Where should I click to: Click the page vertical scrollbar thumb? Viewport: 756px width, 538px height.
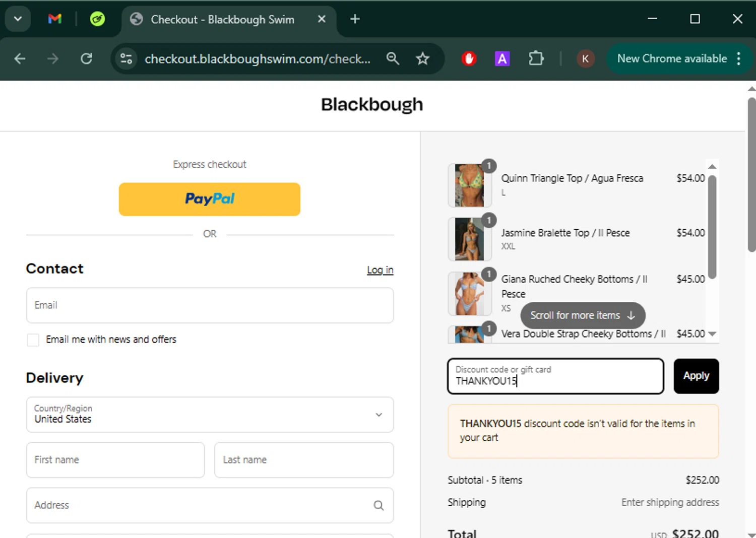751,174
